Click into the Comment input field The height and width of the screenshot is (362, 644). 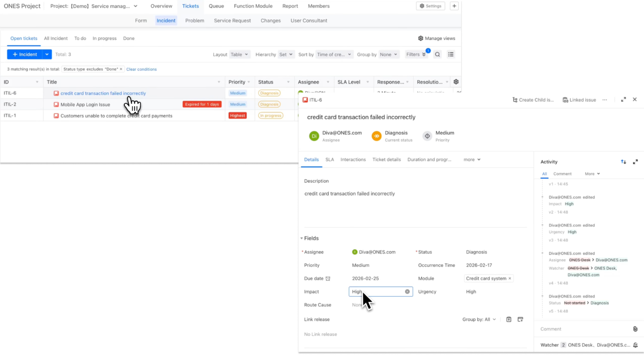pyautogui.click(x=584, y=329)
